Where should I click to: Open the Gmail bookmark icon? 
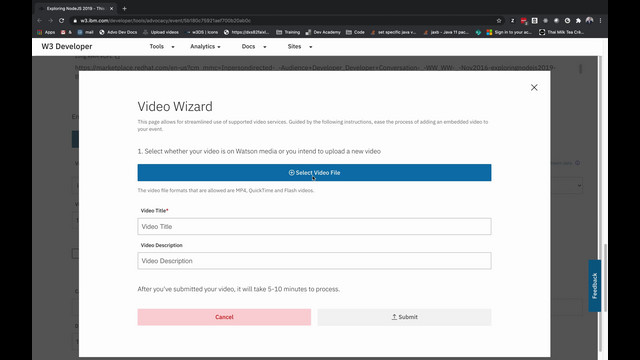[x=63, y=32]
